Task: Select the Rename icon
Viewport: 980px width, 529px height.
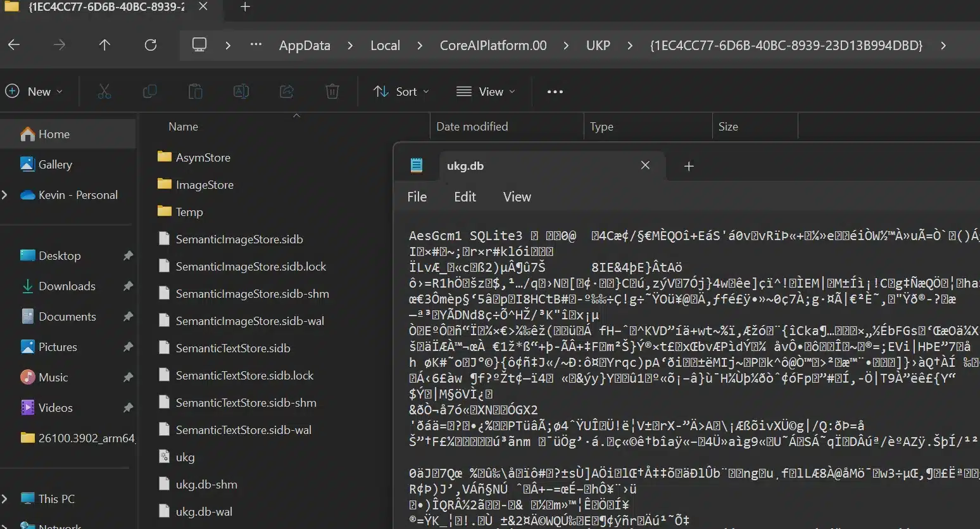Action: 241,91
